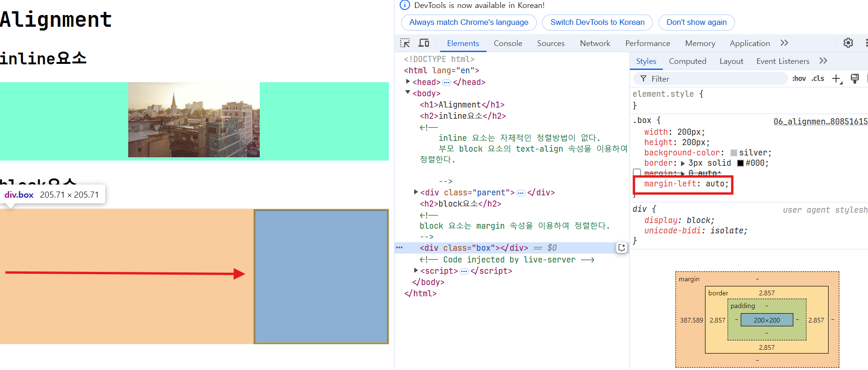This screenshot has height=370, width=868.
Task: Expand the script element node
Action: [416, 270]
